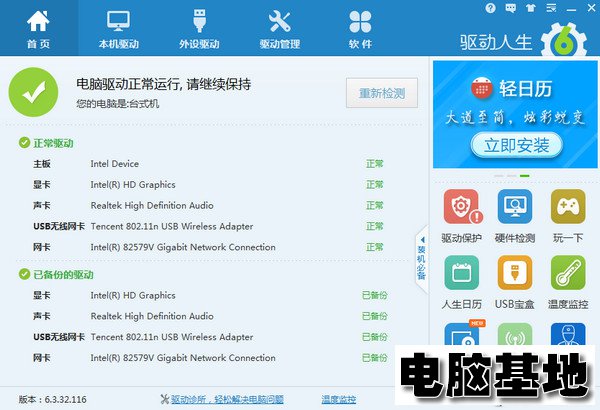Viewport: 600px width, 410px height.
Task: Click the first banner carousel indicator
Action: 499,176
